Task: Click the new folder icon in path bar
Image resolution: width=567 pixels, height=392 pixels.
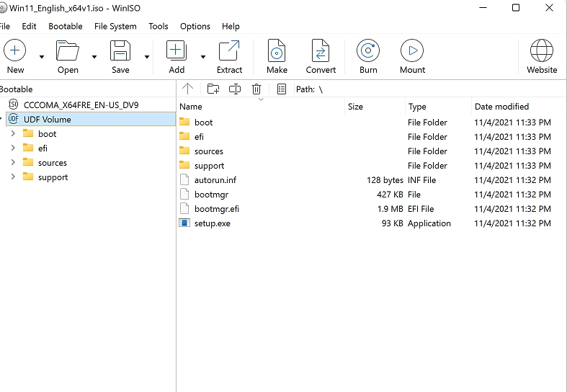Action: click(213, 89)
